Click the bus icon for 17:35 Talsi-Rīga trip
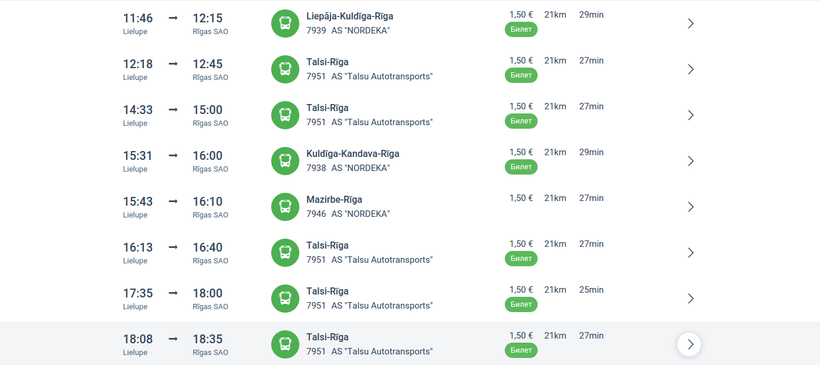 [285, 299]
